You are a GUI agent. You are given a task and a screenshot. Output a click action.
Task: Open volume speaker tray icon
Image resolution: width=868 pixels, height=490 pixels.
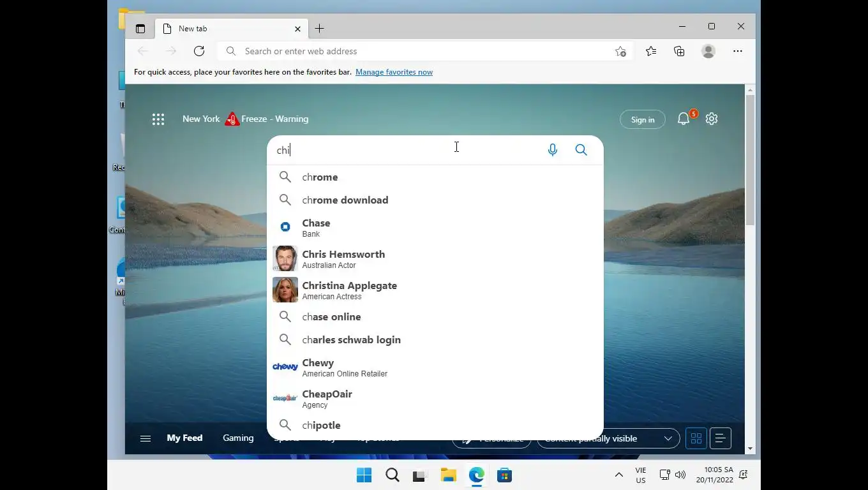pyautogui.click(x=680, y=475)
